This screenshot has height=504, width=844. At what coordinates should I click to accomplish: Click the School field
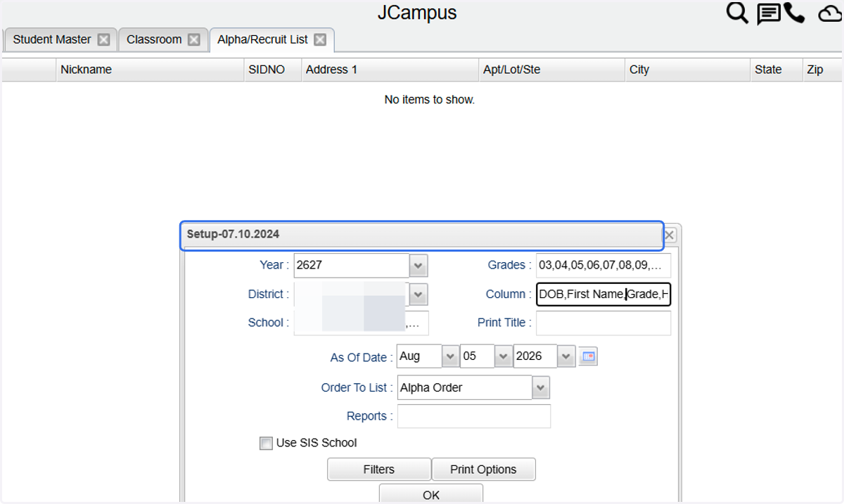coord(361,323)
